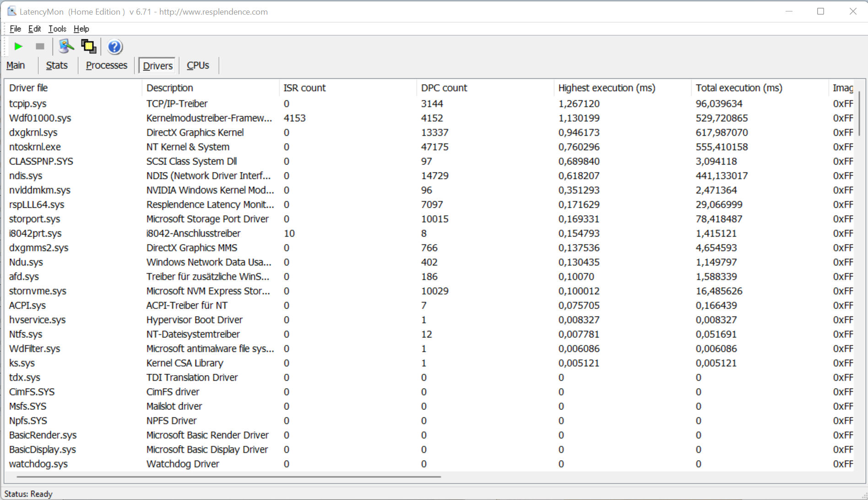Click the LatencyMon app icon in title bar
The height and width of the screenshot is (500, 868).
click(11, 11)
